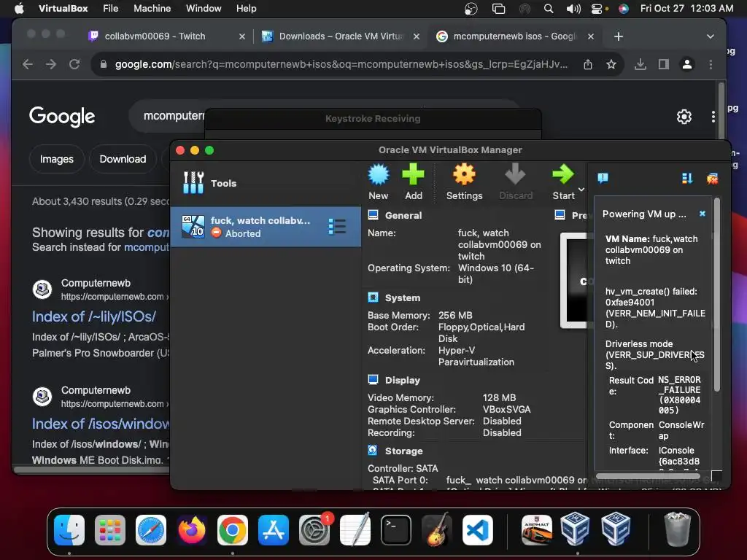Click the Add VM green plus icon
This screenshot has width=747, height=560.
coord(413,182)
